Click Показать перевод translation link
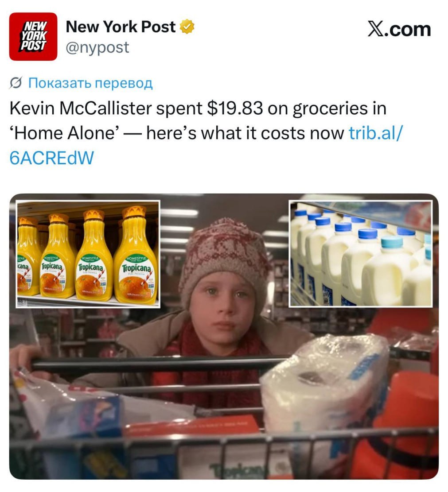The width and height of the screenshot is (448, 492). click(x=90, y=83)
